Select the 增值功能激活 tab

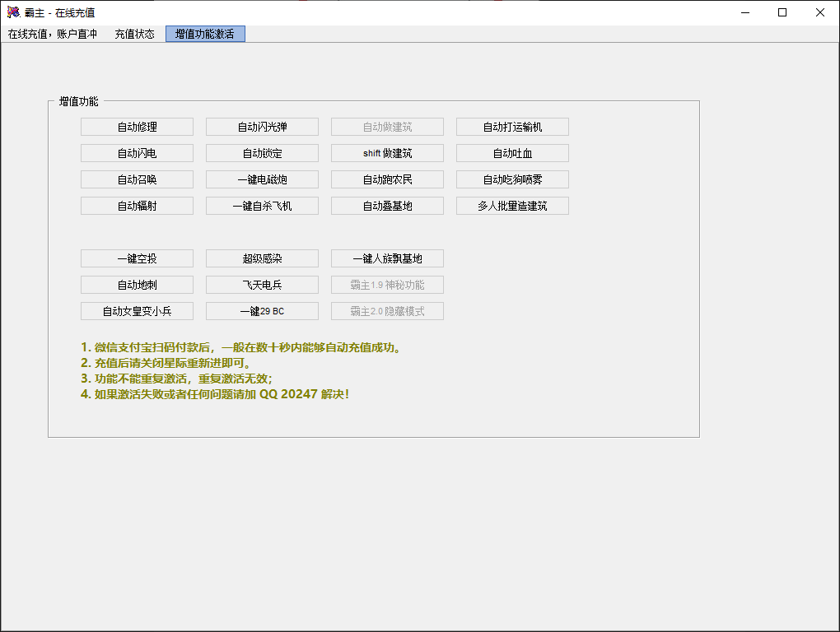coord(205,35)
